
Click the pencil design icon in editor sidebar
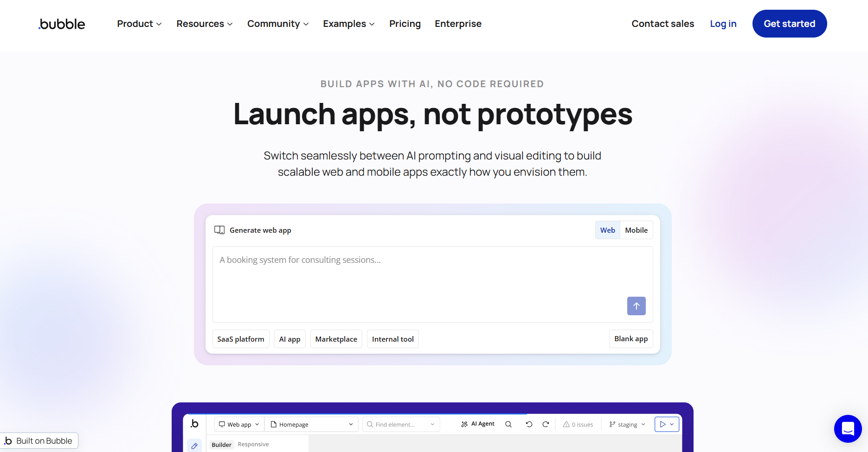tap(194, 446)
